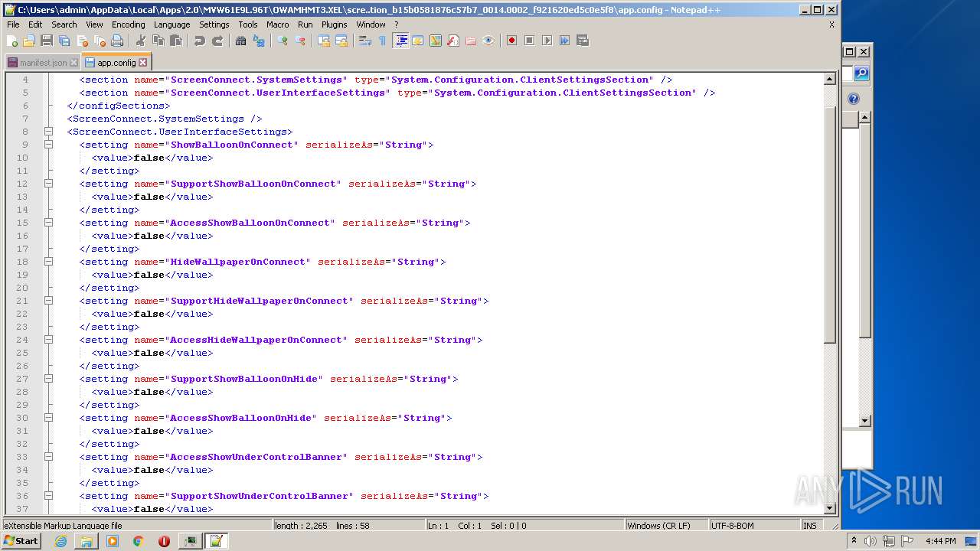Image resolution: width=980 pixels, height=551 pixels.
Task: Click the Paste toolbar icon
Action: click(x=175, y=41)
